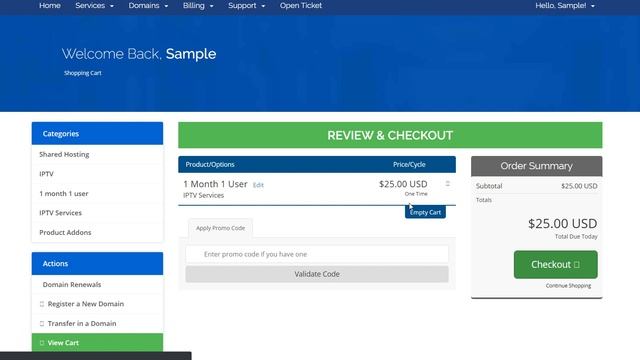Choose the 1 month 1 user category
The width and height of the screenshot is (640, 360).
pyautogui.click(x=97, y=193)
